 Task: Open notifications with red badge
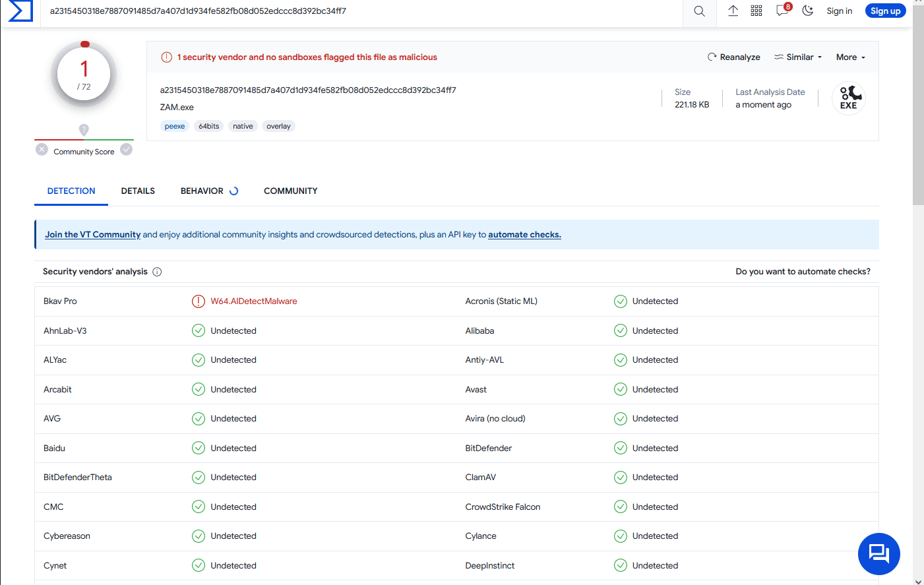(782, 11)
